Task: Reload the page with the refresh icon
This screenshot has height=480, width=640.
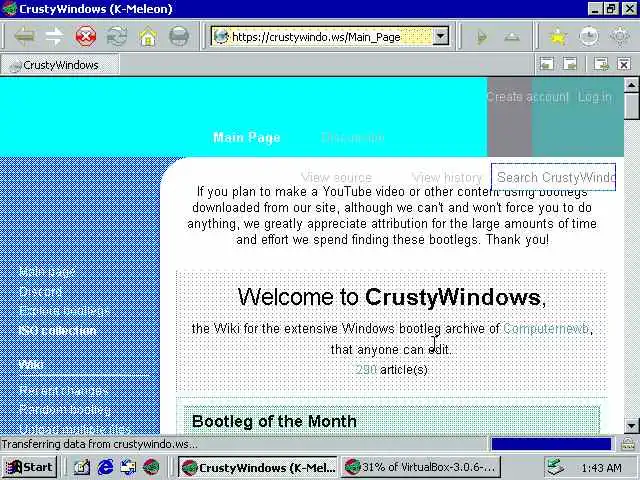Action: tap(117, 36)
